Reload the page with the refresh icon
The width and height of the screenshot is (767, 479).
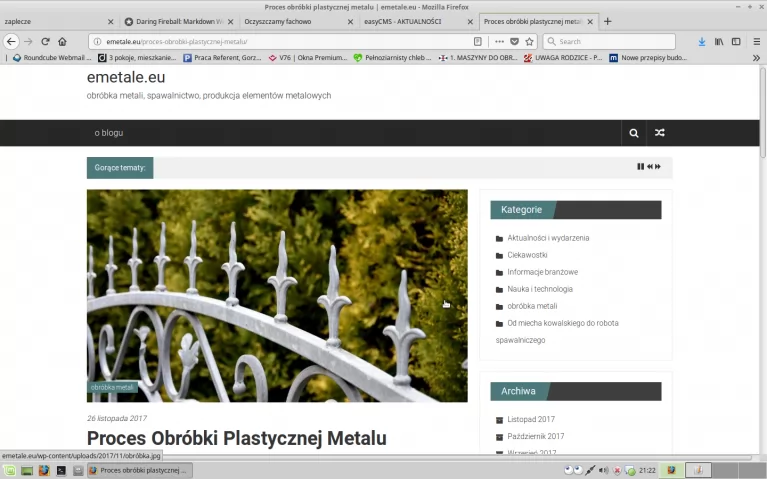click(45, 42)
